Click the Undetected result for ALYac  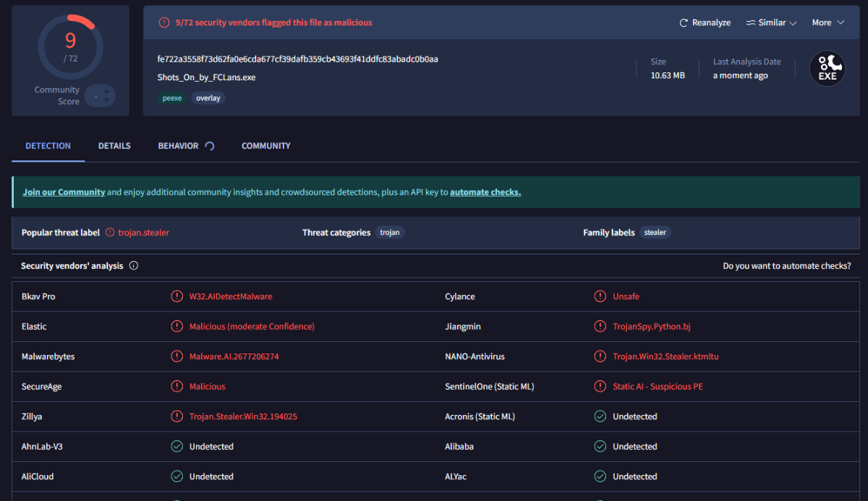(x=634, y=476)
